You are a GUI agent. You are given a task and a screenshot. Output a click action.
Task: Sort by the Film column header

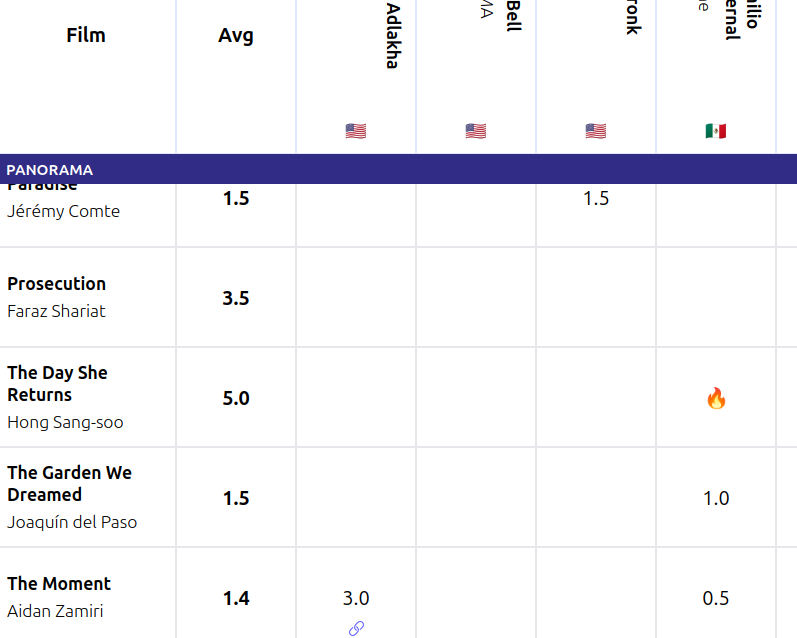[x=86, y=36]
